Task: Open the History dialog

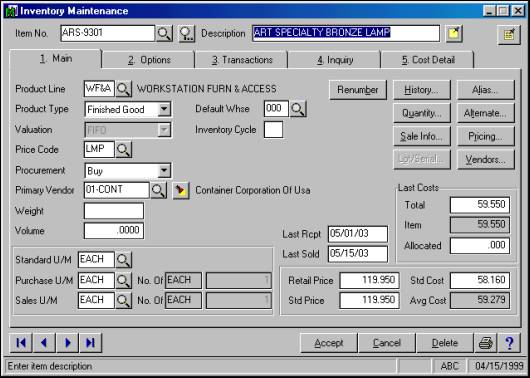Action: click(422, 90)
